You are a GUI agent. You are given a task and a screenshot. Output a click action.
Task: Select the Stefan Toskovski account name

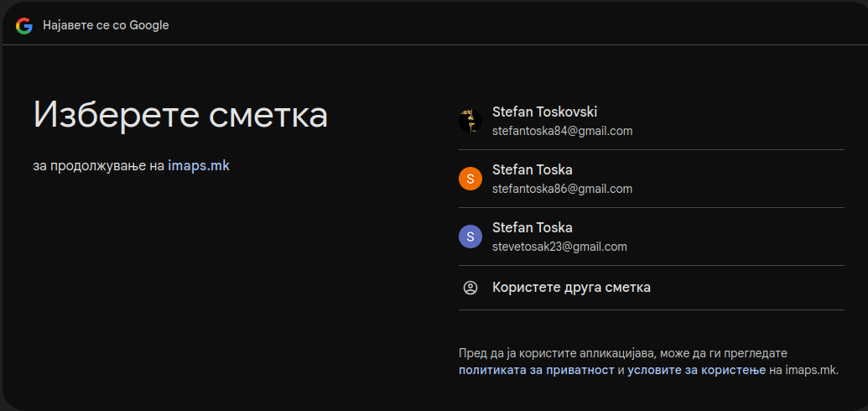coord(544,112)
